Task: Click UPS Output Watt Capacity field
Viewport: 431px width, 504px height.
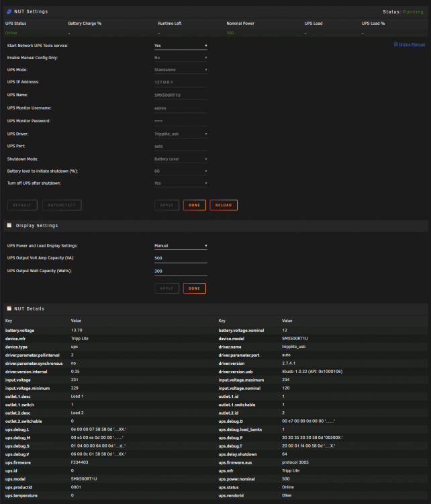Action: click(181, 271)
